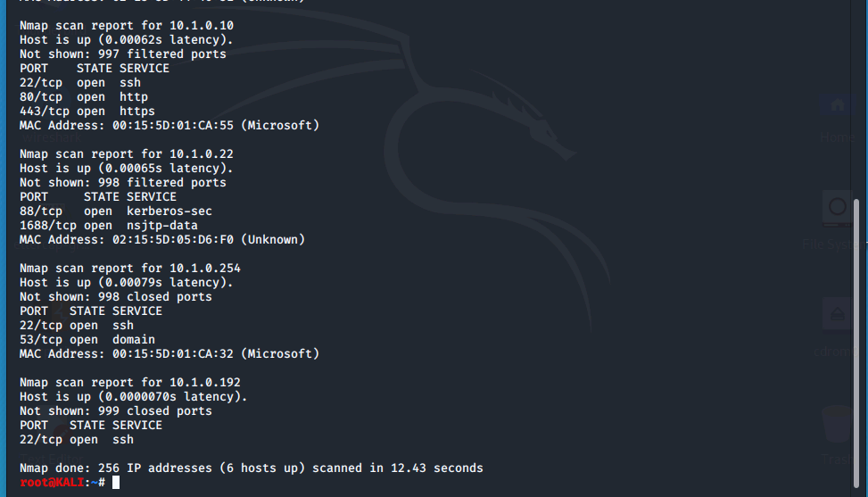The height and width of the screenshot is (497, 868).
Task: Click the '88/tcp open kerberos-sec' line
Action: [x=116, y=211]
